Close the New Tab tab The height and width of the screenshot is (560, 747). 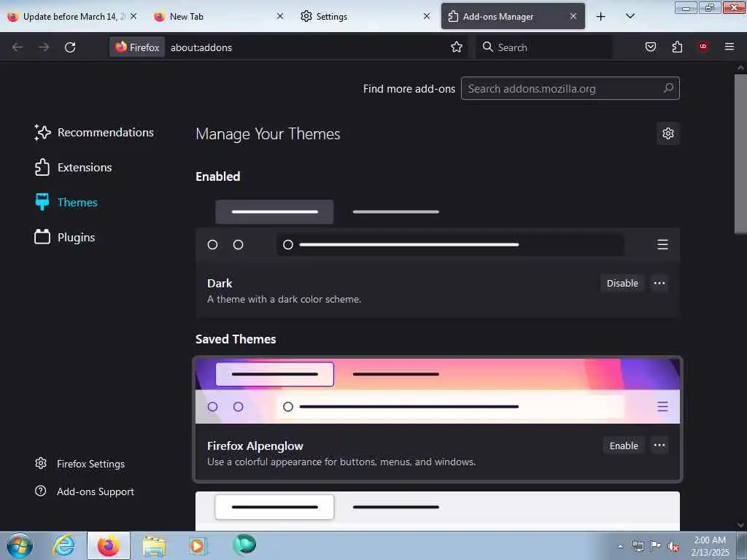(x=280, y=16)
